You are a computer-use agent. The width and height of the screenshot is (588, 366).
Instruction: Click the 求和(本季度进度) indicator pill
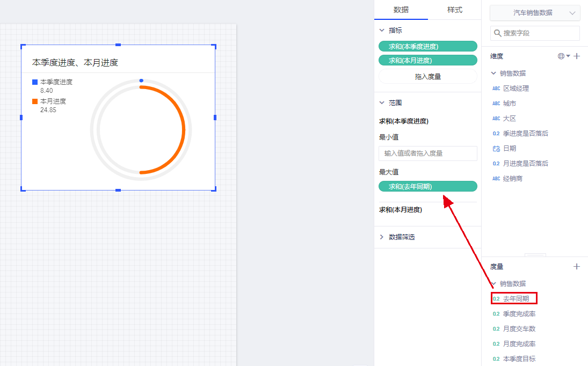pyautogui.click(x=427, y=47)
